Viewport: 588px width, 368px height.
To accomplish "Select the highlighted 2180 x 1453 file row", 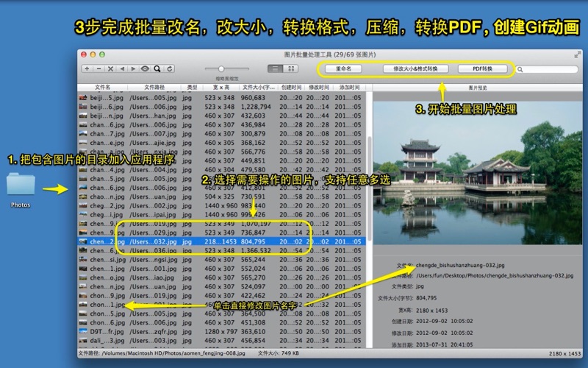I will point(220,241).
